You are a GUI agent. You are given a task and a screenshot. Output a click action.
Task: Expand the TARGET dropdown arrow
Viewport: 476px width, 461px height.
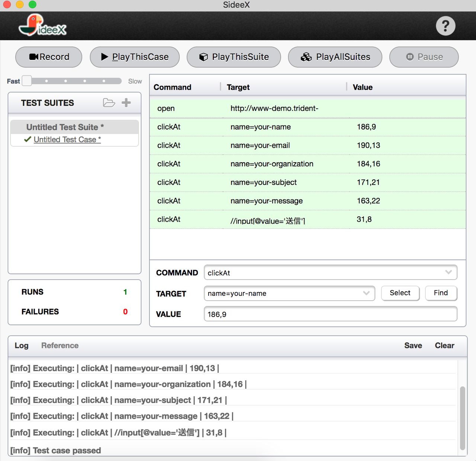[x=366, y=293]
